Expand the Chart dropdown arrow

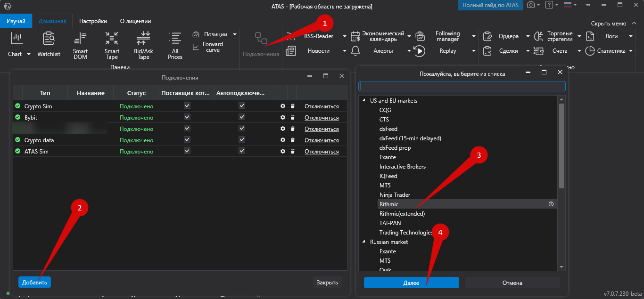pos(28,54)
